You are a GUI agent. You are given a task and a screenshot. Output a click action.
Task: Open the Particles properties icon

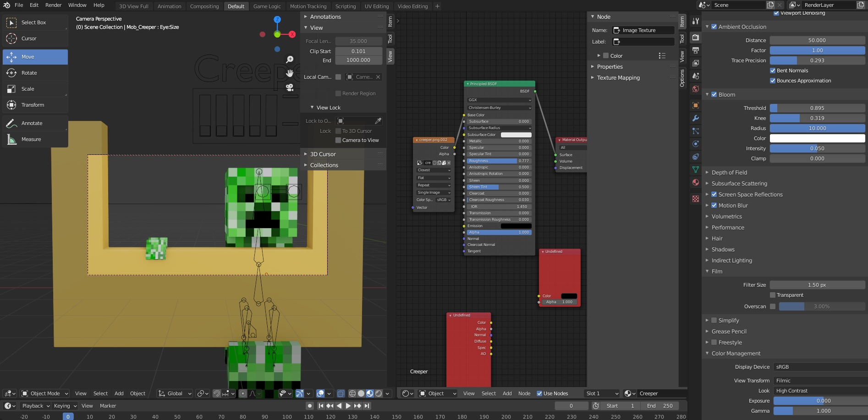pyautogui.click(x=696, y=131)
